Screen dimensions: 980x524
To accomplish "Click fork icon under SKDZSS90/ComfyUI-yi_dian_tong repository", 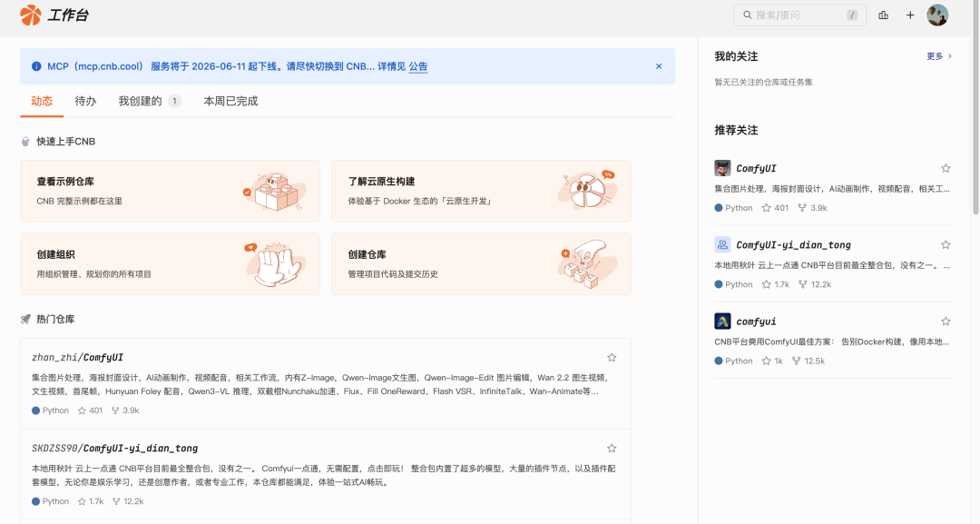I will pos(115,501).
